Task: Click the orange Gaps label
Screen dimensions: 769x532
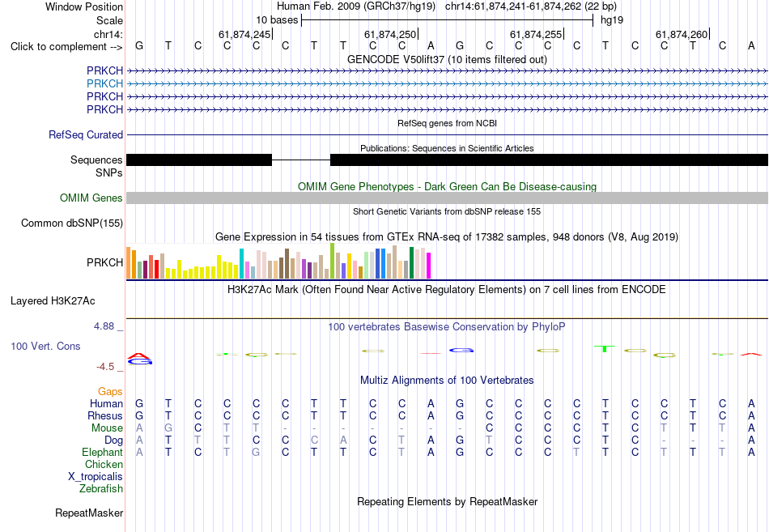Action: [110, 391]
